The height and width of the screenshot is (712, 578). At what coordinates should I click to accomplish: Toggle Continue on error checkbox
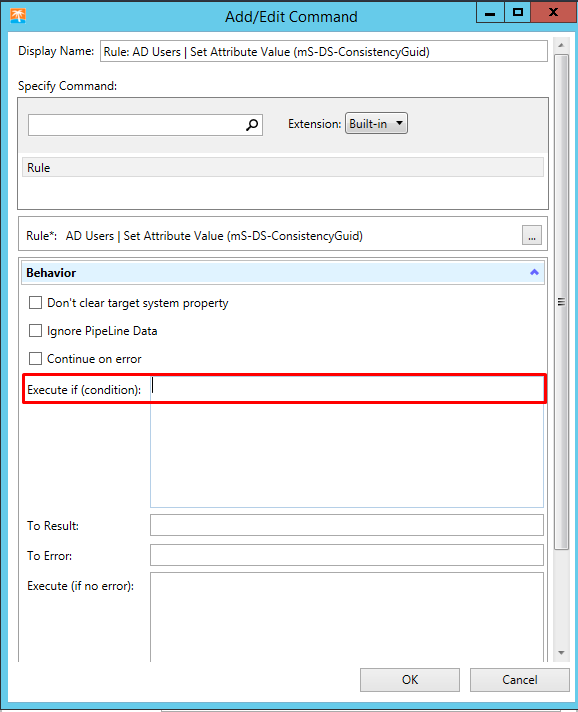35,359
